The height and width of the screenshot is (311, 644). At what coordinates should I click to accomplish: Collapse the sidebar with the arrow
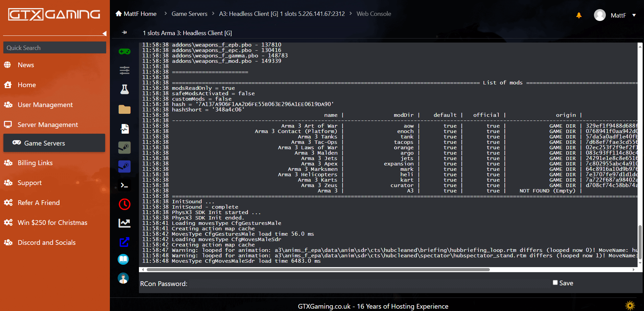(104, 33)
